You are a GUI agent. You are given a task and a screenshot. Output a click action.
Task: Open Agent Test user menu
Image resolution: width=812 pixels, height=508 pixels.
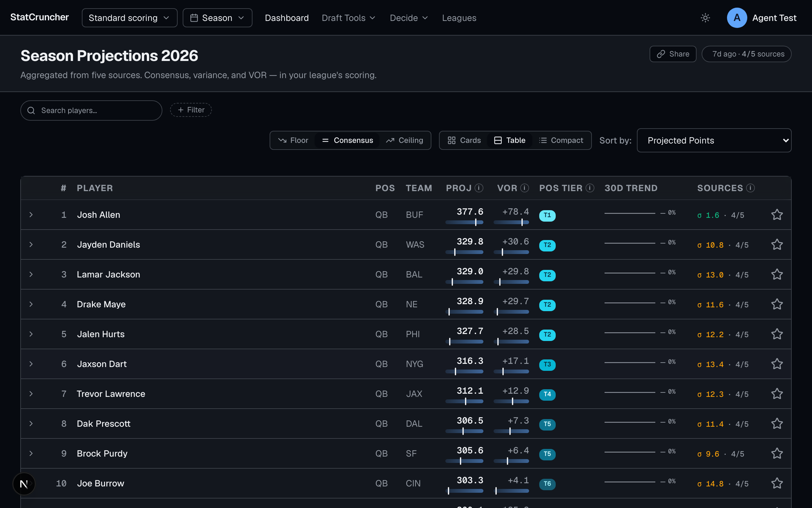point(762,18)
